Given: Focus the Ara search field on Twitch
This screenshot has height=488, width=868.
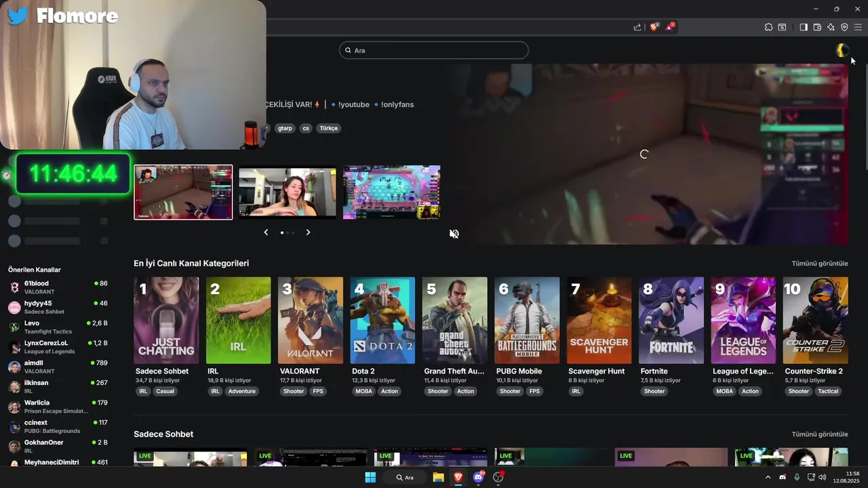Looking at the screenshot, I should 434,50.
